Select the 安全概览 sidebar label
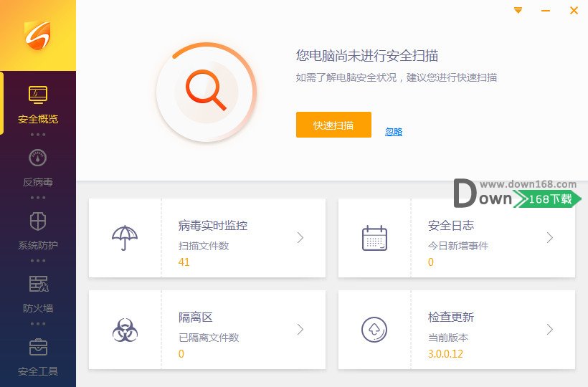This screenshot has height=387, width=588. click(x=38, y=119)
